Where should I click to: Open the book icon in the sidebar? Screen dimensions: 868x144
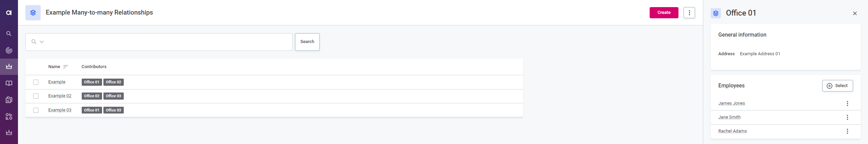(9, 83)
